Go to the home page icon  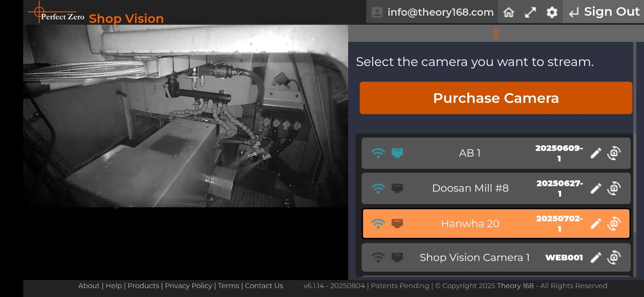(x=509, y=12)
